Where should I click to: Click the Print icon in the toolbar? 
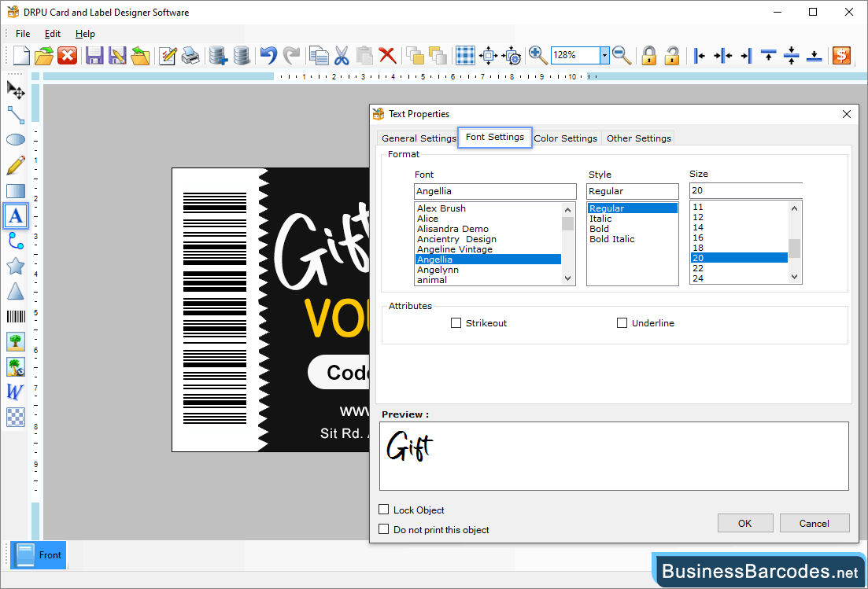coord(190,55)
